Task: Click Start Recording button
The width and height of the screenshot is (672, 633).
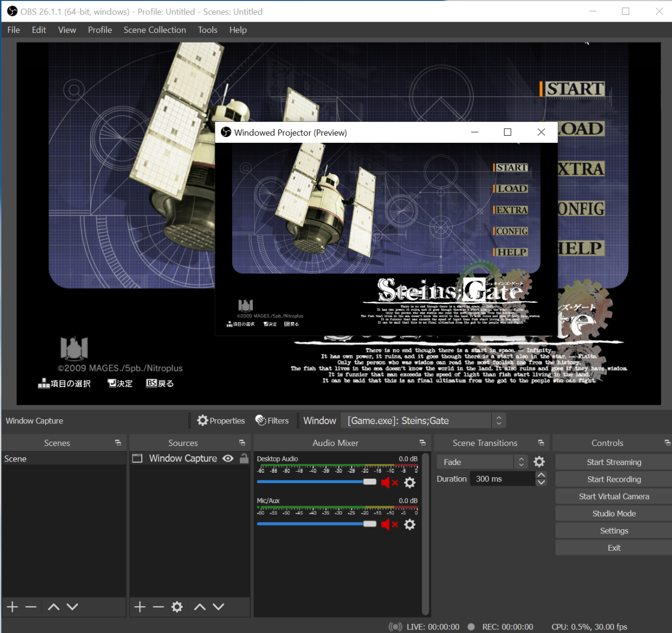Action: pos(614,479)
